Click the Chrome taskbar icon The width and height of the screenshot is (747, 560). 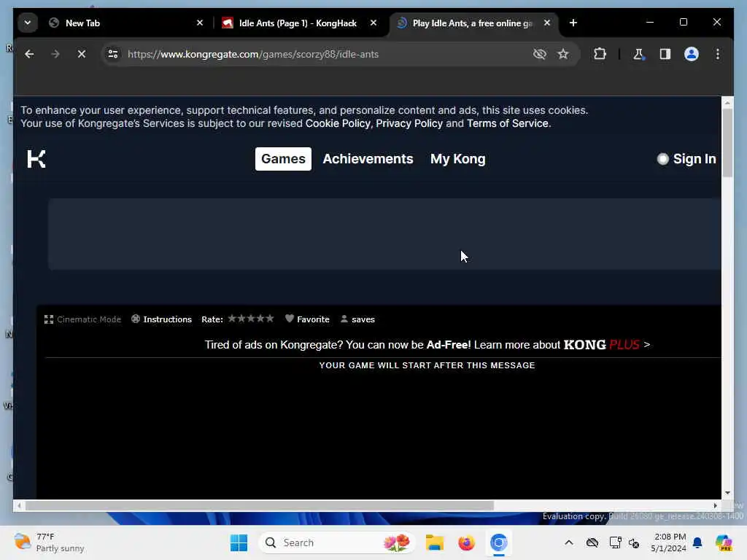coord(499,542)
